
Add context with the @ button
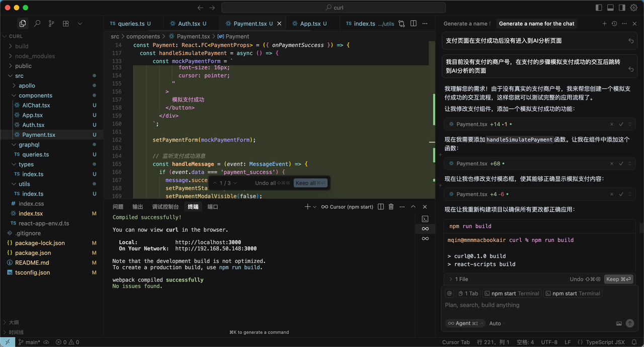(x=450, y=293)
